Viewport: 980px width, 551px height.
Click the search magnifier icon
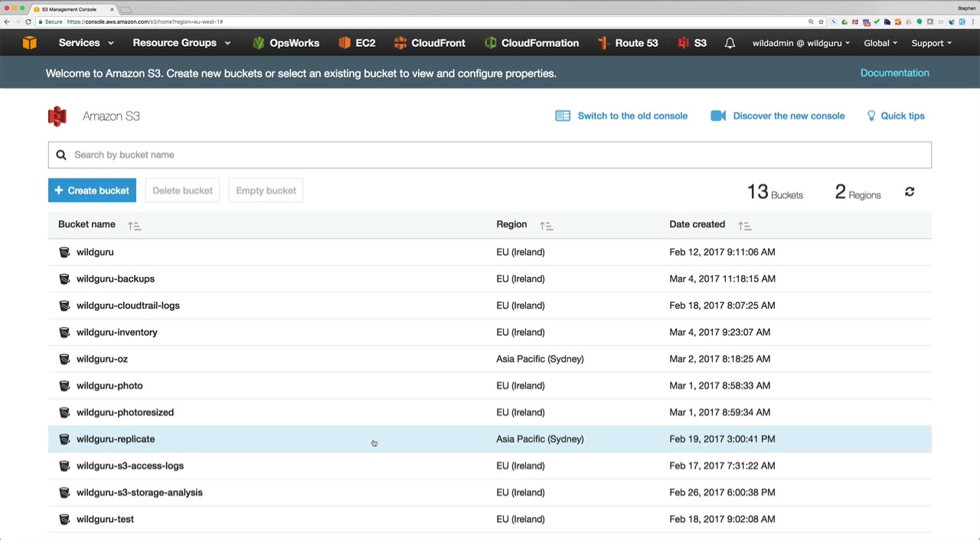coord(61,155)
